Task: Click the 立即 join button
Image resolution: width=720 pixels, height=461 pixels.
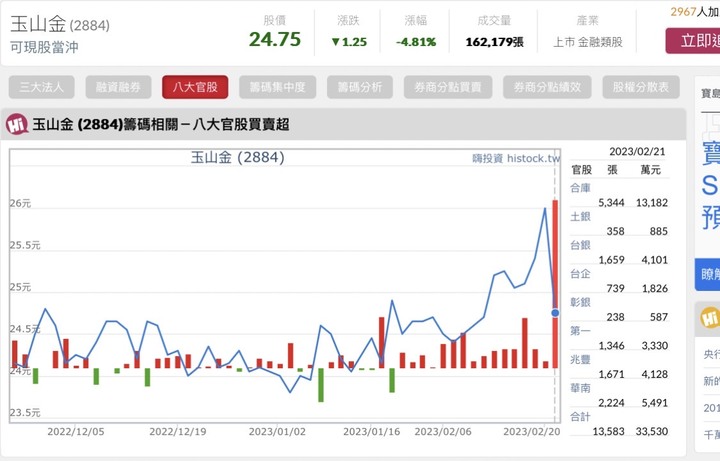Action: click(693, 41)
